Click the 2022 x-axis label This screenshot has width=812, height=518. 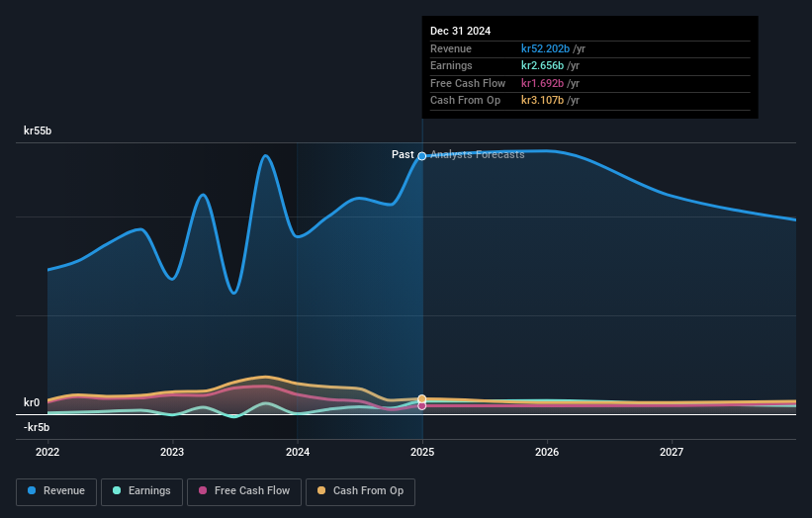click(47, 453)
